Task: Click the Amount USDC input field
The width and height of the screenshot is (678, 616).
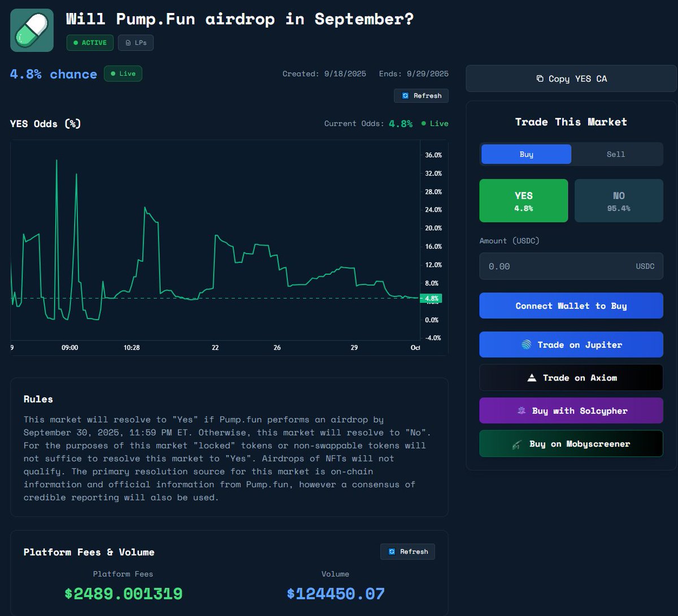Action: point(571,266)
